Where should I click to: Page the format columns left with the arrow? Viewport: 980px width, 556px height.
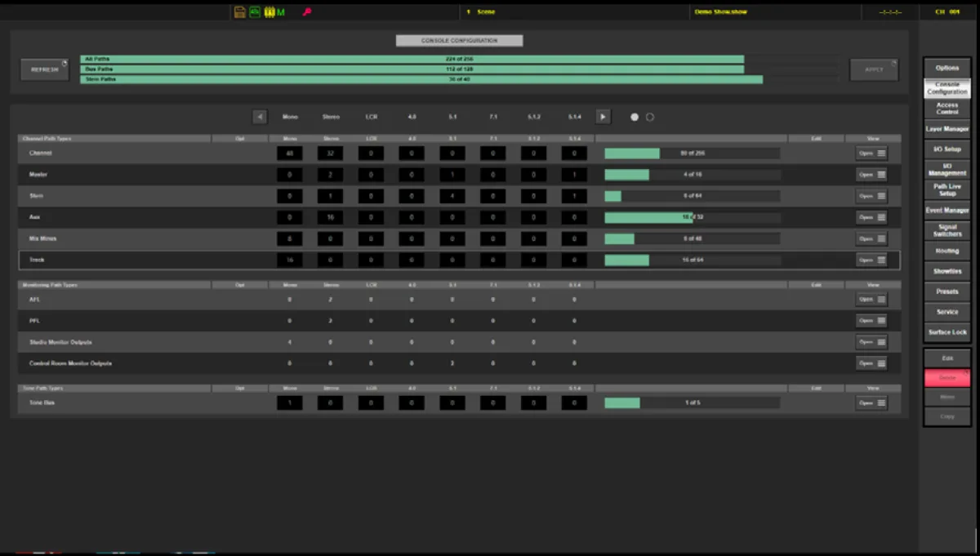260,117
